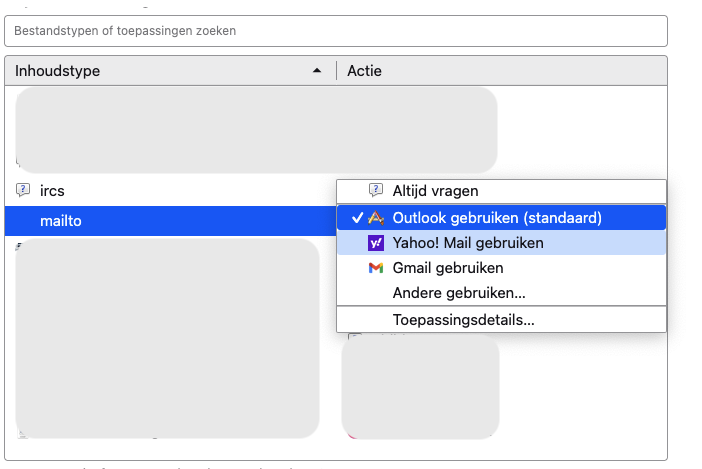Click the Actie column header

pos(502,71)
